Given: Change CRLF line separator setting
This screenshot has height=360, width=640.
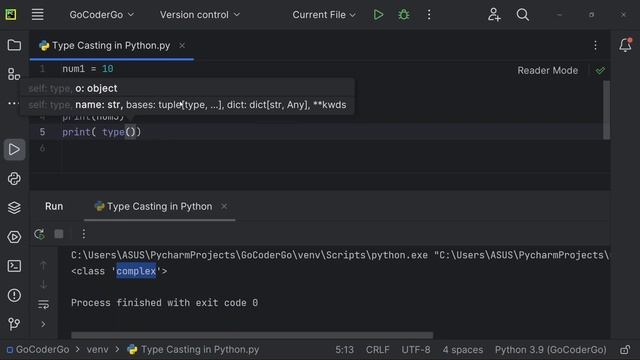Looking at the screenshot, I should click(378, 349).
